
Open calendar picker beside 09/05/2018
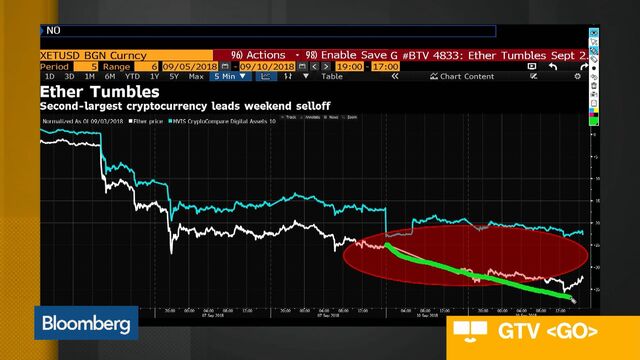tap(225, 67)
